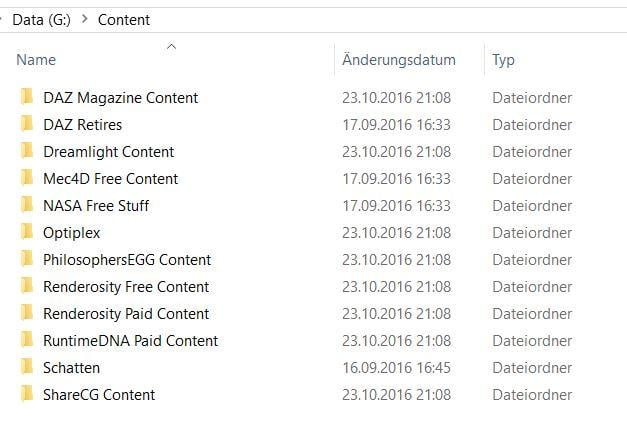627x435 pixels.
Task: Click the ShareCG Content folder icon
Action: (x=26, y=395)
